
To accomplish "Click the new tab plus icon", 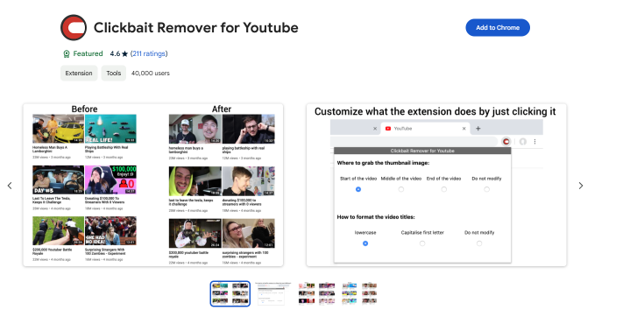I will pos(478,129).
